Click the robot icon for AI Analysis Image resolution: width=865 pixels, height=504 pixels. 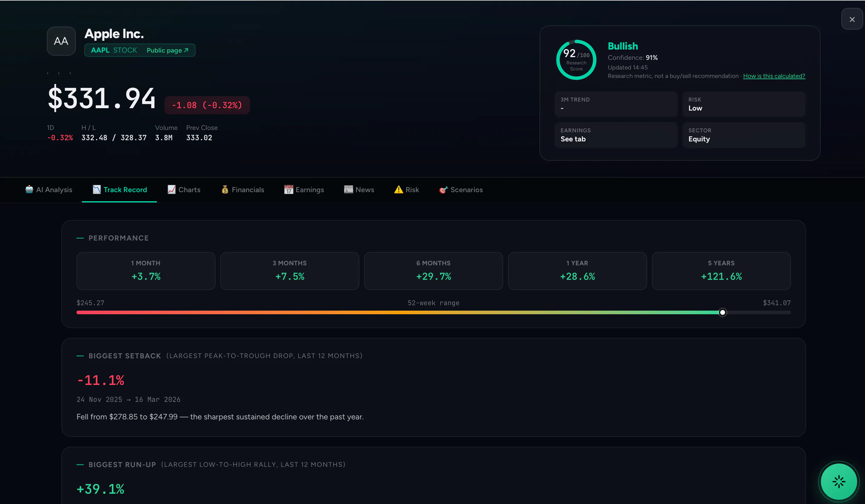click(29, 189)
